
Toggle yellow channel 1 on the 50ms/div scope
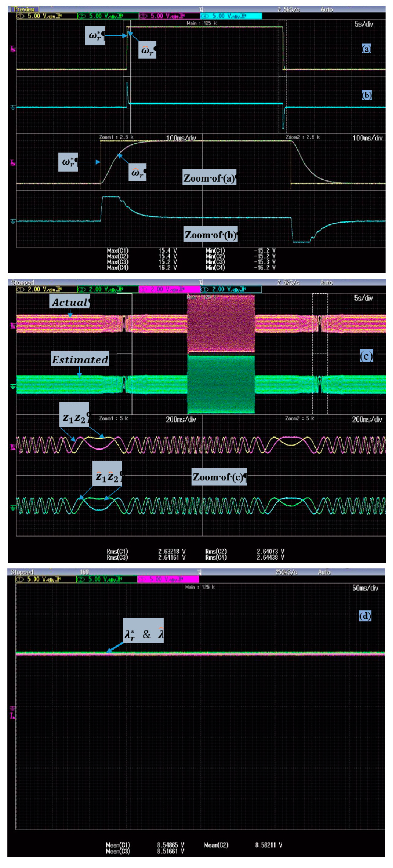click(46, 579)
